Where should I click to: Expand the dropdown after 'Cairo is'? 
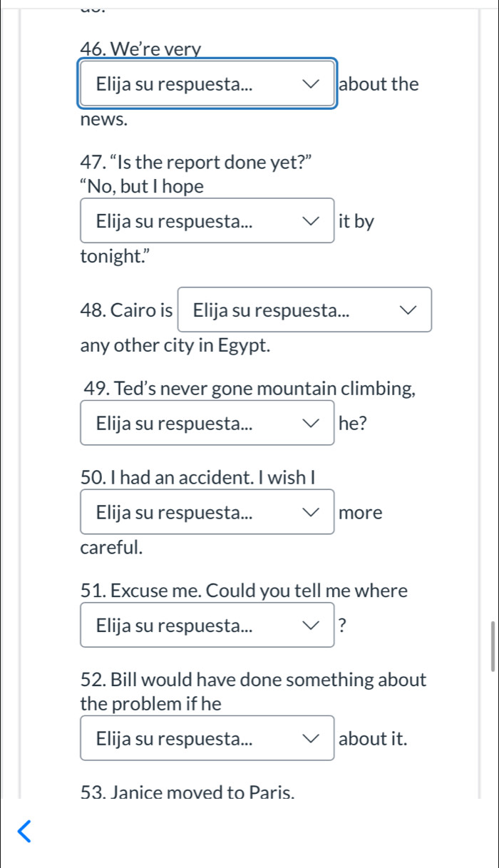[304, 310]
